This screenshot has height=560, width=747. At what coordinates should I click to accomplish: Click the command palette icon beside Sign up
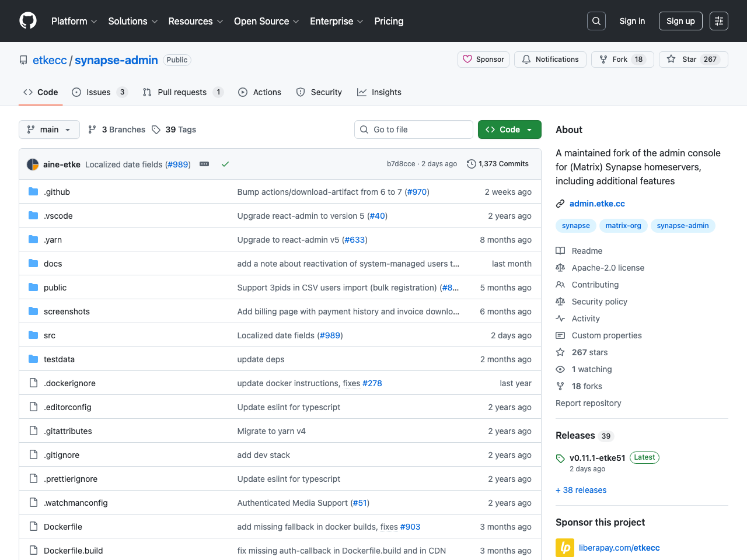point(718,20)
